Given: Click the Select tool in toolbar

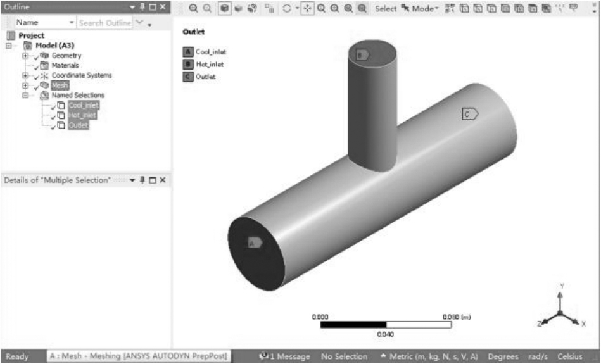Looking at the screenshot, I should click(385, 9).
